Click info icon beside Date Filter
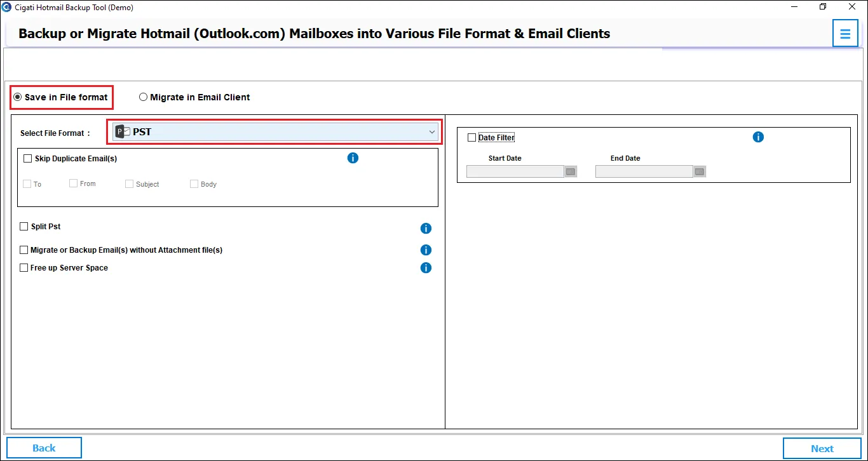Viewport: 868px width, 461px height. 758,137
